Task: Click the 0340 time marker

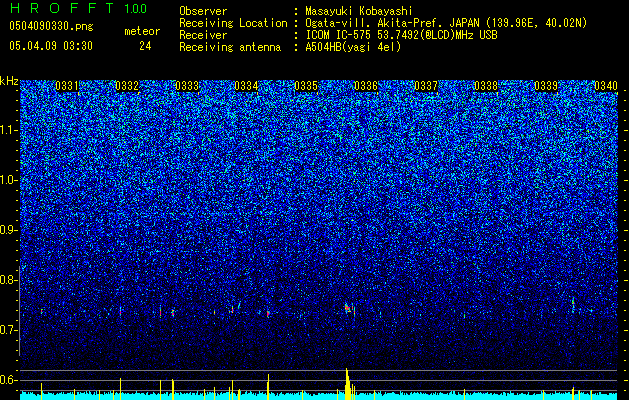Action: pos(606,86)
